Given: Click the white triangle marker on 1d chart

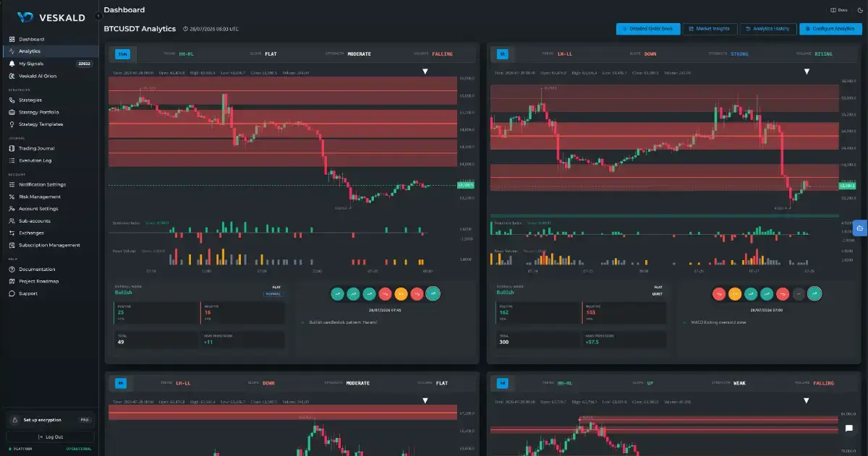Looking at the screenshot, I should (807, 400).
